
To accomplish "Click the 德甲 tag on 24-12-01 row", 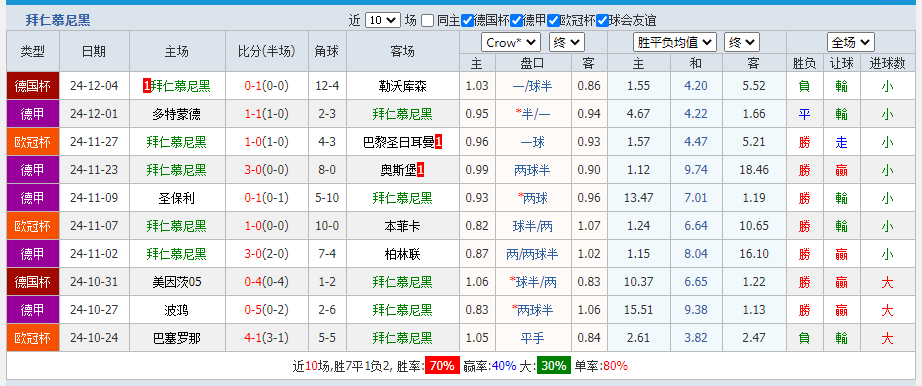I will click(33, 114).
